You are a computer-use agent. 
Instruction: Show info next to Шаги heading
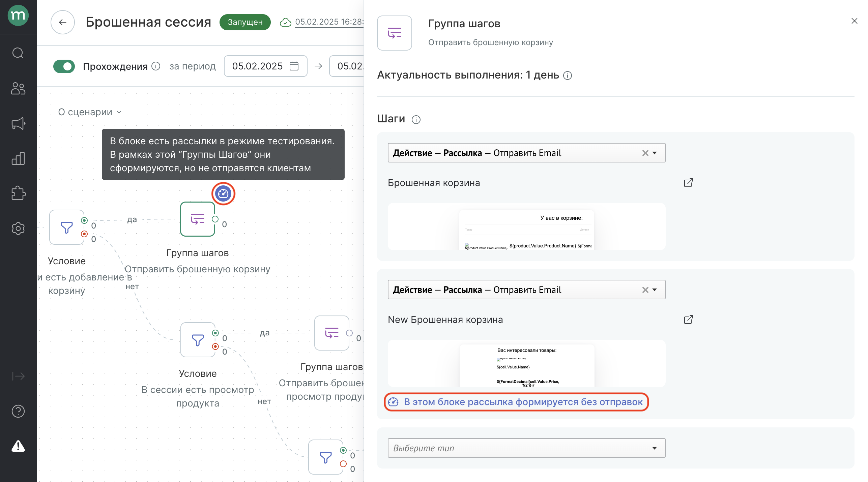[x=416, y=120]
